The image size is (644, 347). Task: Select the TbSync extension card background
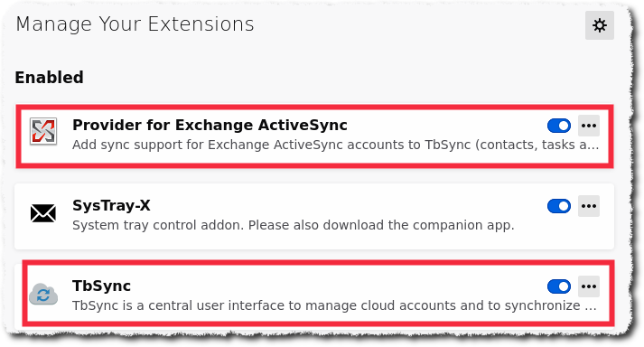pyautogui.click(x=318, y=293)
